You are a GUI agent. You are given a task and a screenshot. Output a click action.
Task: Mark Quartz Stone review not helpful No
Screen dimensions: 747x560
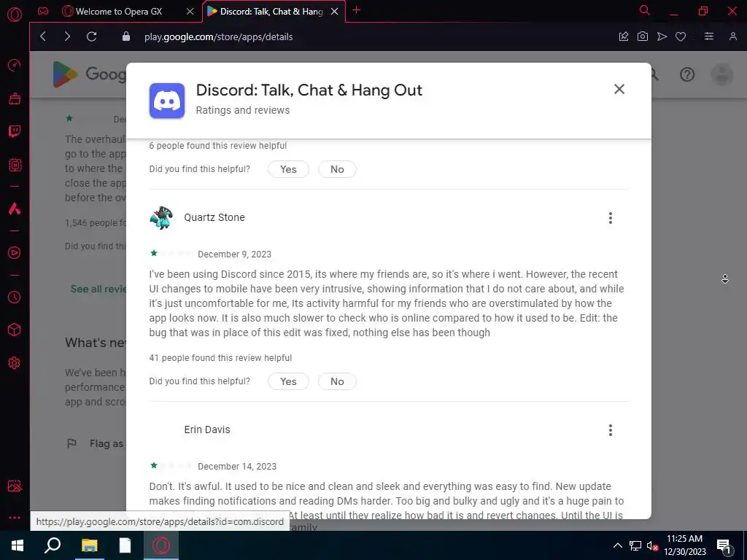337,381
